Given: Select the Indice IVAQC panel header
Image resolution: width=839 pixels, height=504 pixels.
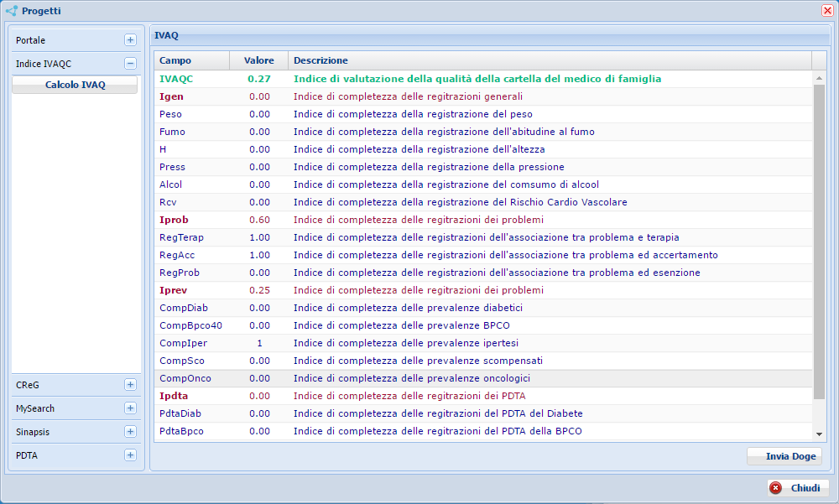Looking at the screenshot, I should tap(76, 64).
